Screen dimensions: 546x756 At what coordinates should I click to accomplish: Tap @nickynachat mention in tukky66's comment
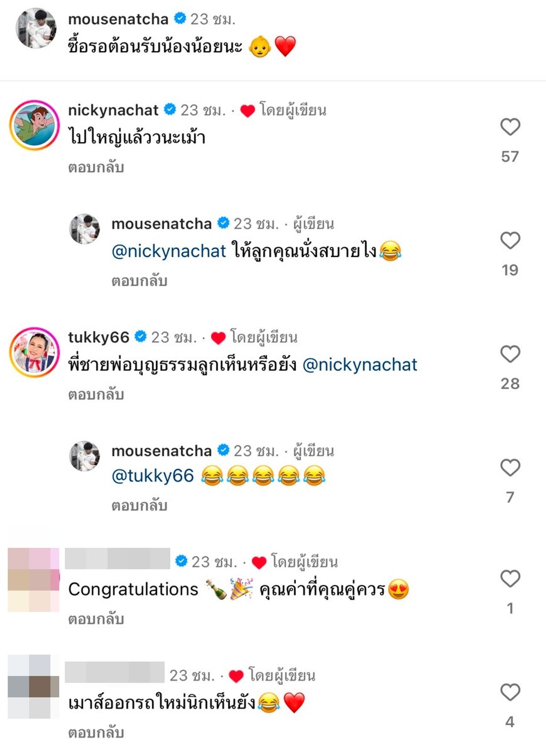[360, 365]
